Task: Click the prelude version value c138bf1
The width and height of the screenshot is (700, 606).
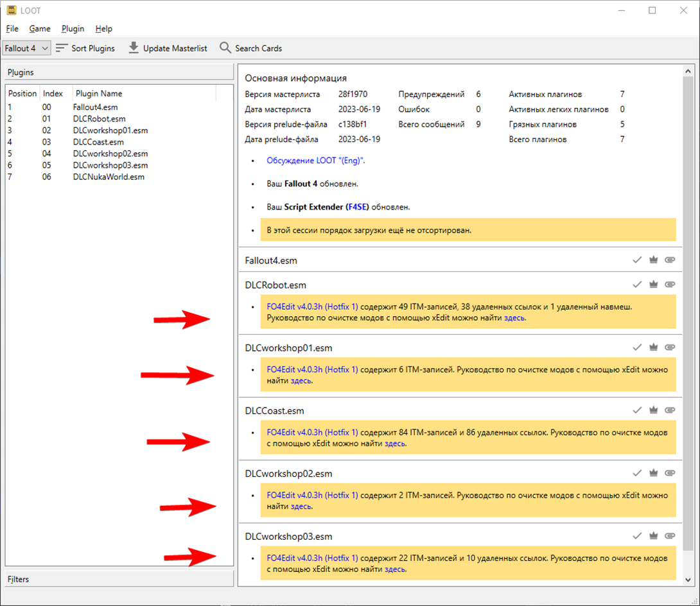Action: pyautogui.click(x=352, y=124)
